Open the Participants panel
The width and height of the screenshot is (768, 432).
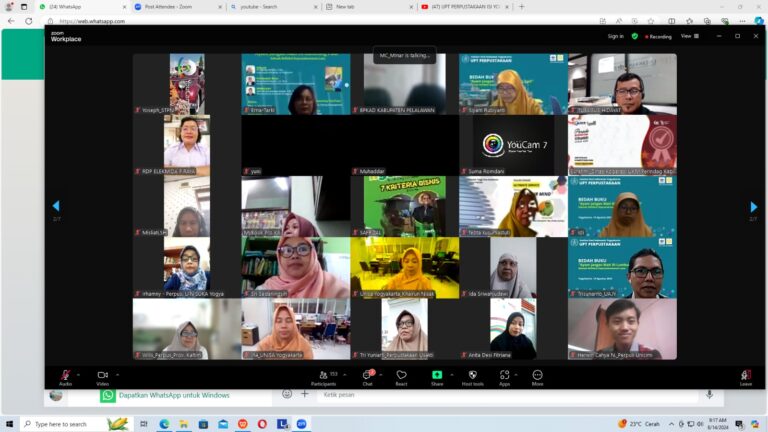322,375
